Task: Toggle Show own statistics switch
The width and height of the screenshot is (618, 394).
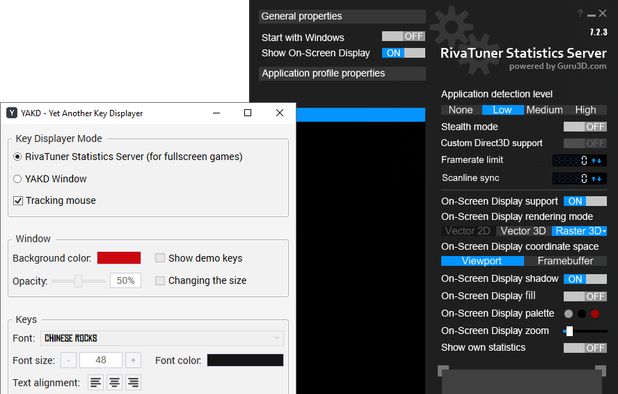Action: [x=585, y=348]
